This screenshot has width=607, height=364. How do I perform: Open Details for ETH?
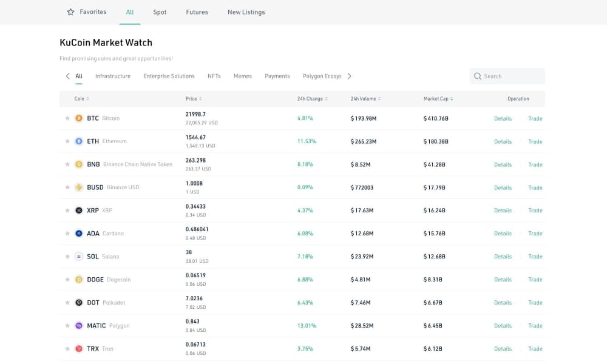(503, 141)
